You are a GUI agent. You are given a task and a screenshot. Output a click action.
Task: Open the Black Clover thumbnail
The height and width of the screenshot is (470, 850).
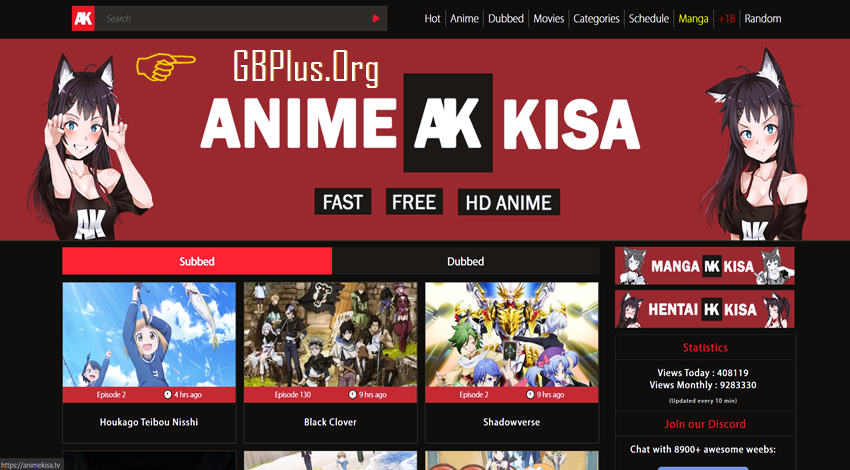tap(330, 334)
